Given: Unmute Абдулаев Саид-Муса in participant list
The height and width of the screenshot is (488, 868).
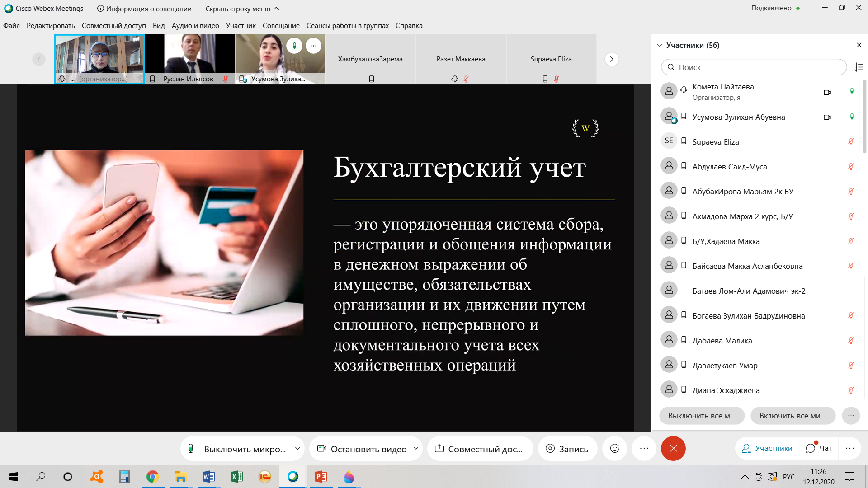Looking at the screenshot, I should [x=851, y=167].
